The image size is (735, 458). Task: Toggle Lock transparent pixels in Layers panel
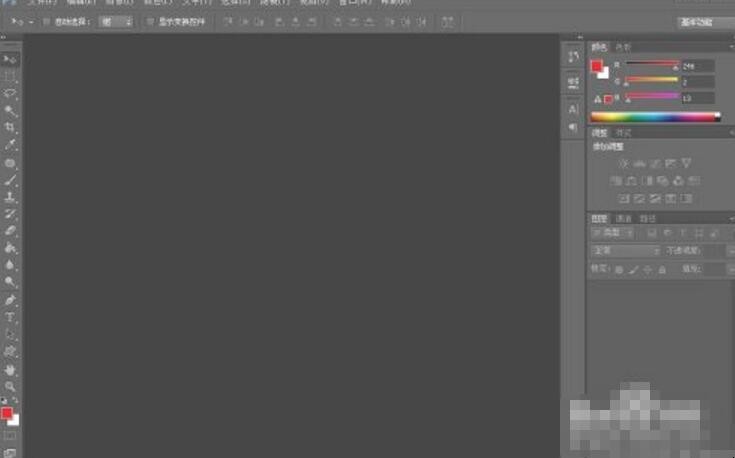pyautogui.click(x=619, y=270)
